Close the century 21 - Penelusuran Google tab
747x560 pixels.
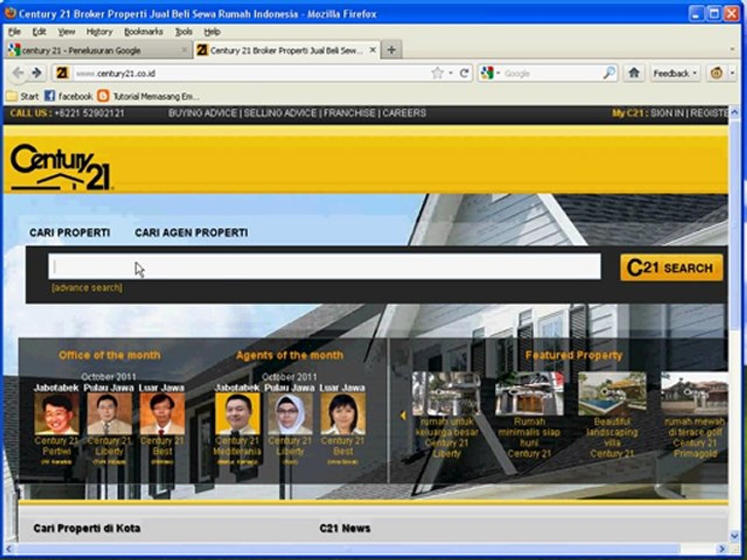184,50
